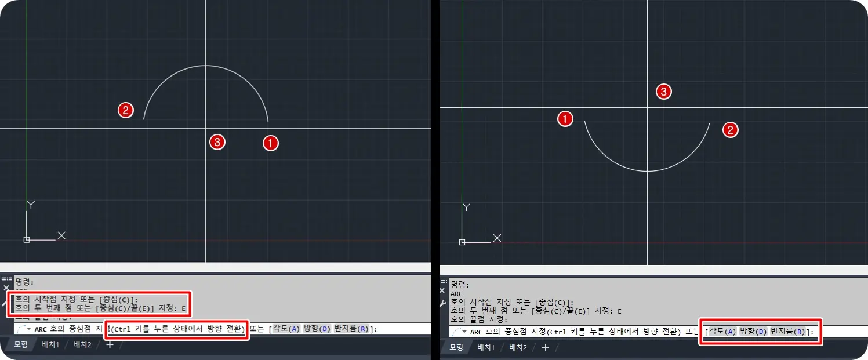Close command line window in left screenshot

point(6,288)
